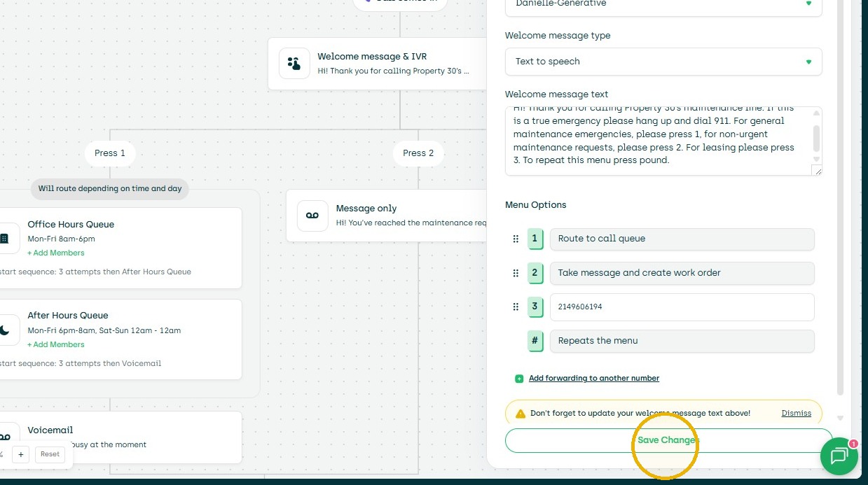Click the Save Changes button

tap(668, 440)
